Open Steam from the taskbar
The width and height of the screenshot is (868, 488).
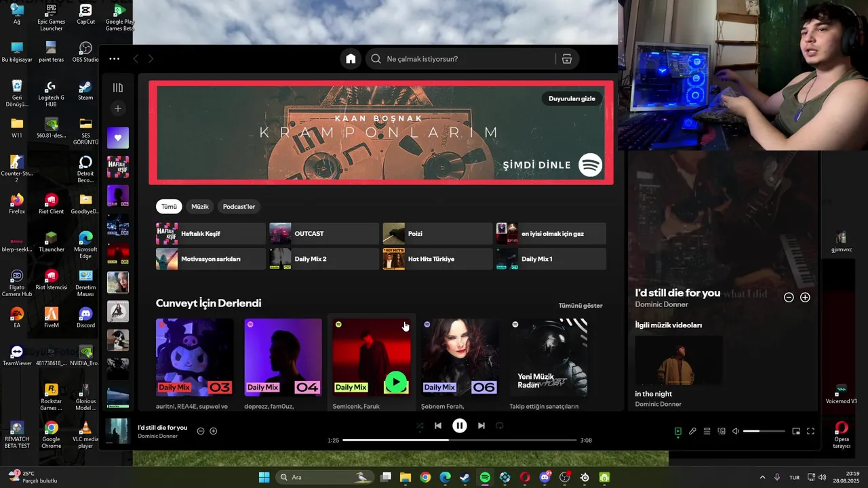tap(465, 477)
